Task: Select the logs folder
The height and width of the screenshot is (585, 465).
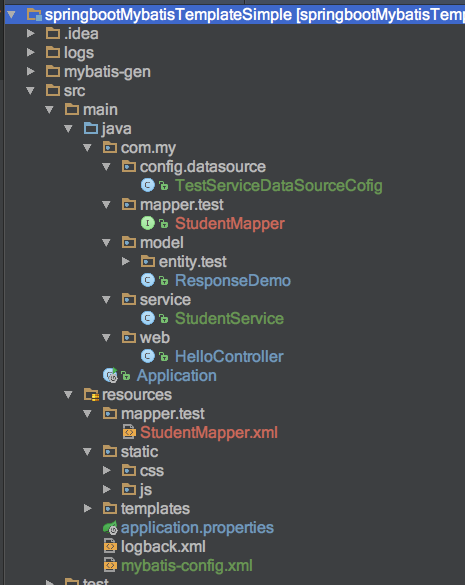Action: (79, 53)
